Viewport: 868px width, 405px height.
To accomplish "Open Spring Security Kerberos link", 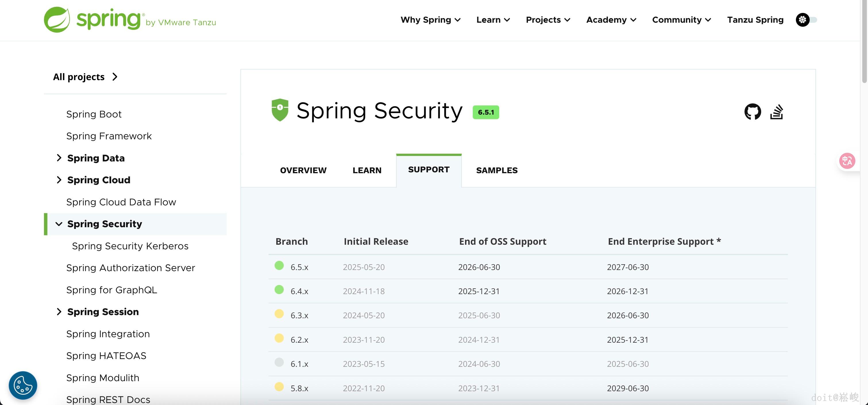I will (130, 246).
